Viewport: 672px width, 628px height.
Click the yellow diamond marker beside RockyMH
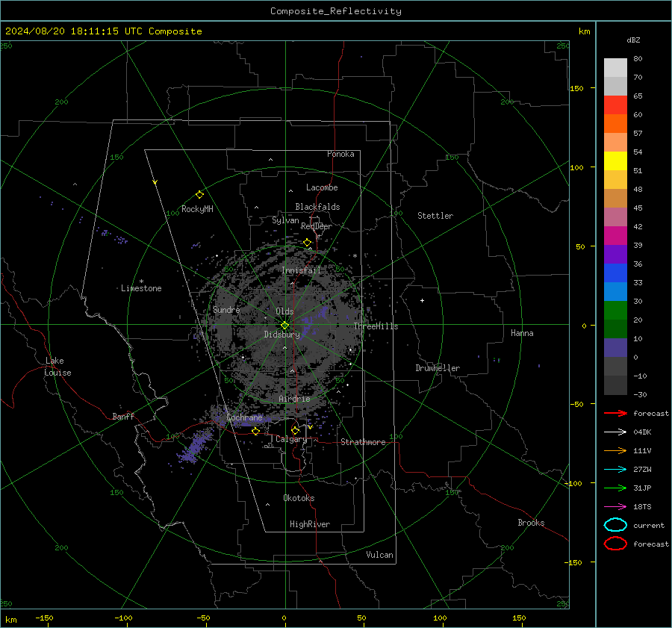click(199, 195)
